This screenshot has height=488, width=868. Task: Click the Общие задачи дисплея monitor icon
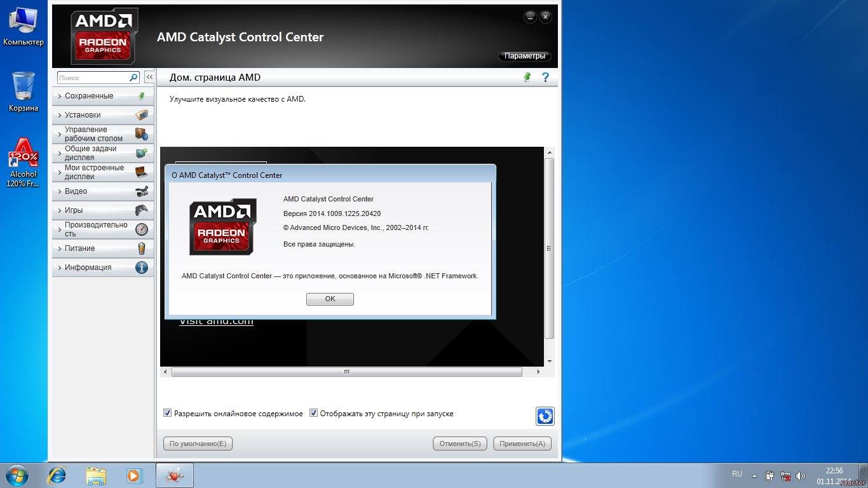(141, 153)
